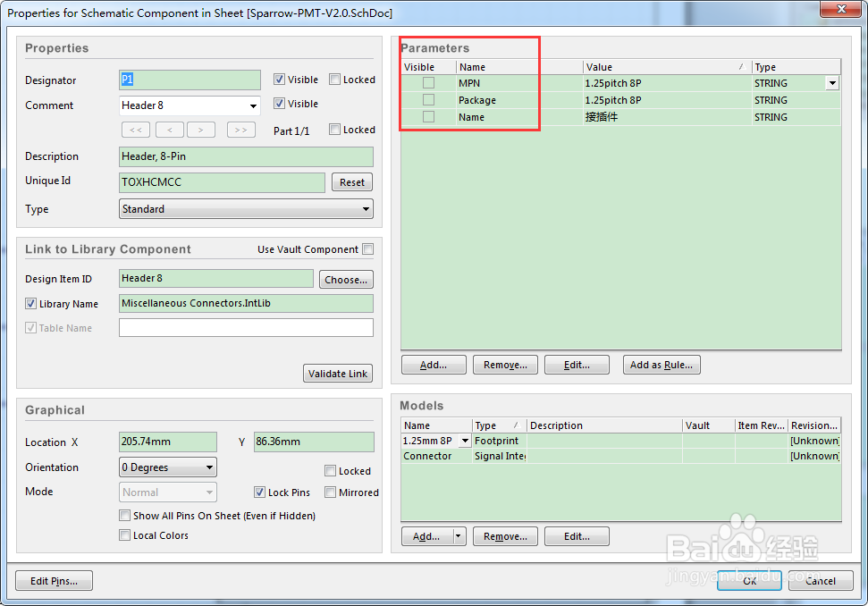
Task: Open the Edit Pins dialog
Action: pyautogui.click(x=53, y=580)
